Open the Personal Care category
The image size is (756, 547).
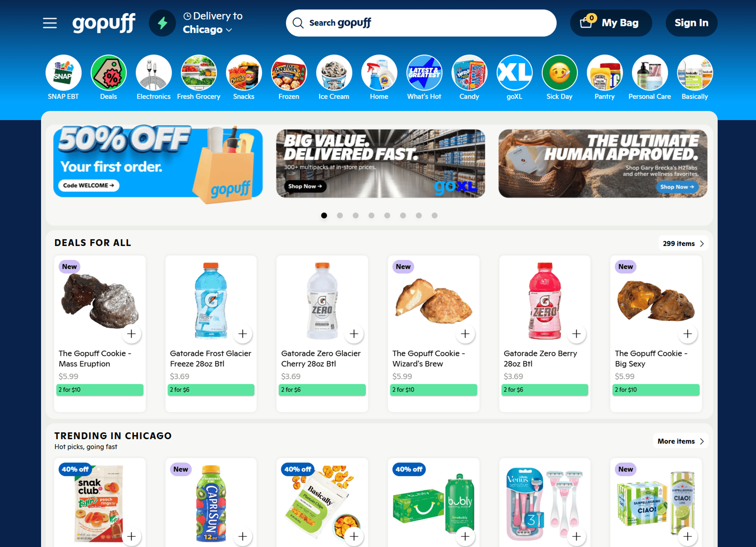tap(649, 77)
